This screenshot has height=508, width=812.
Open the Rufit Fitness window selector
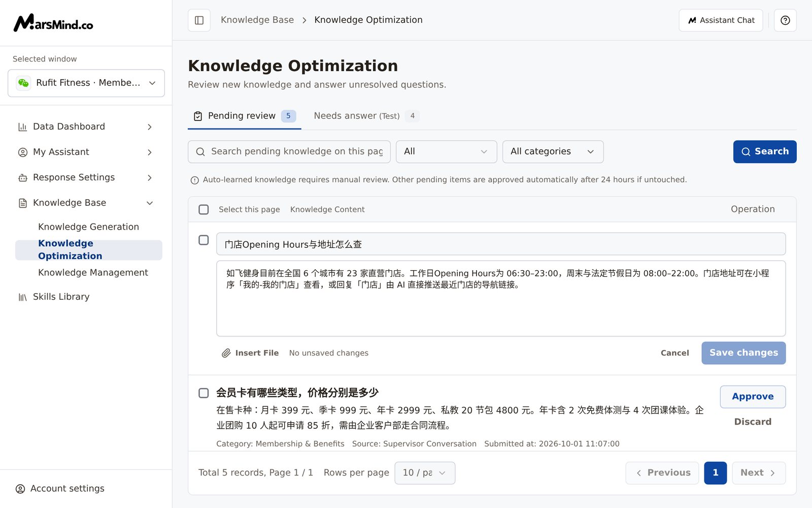86,83
